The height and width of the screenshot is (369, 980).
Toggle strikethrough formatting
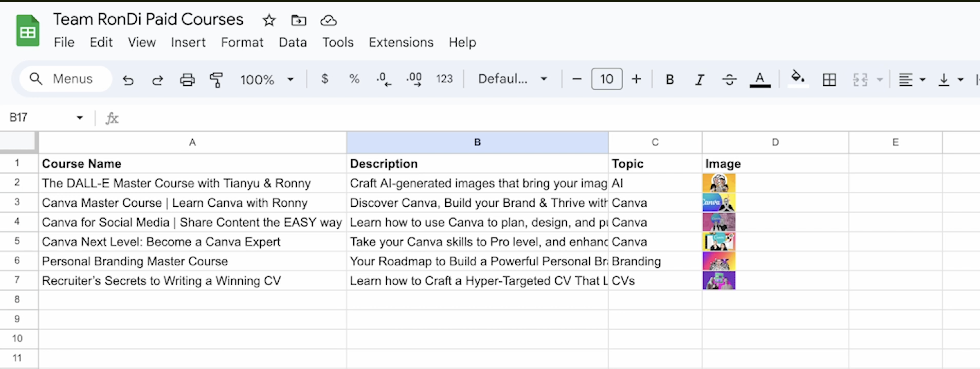(729, 80)
